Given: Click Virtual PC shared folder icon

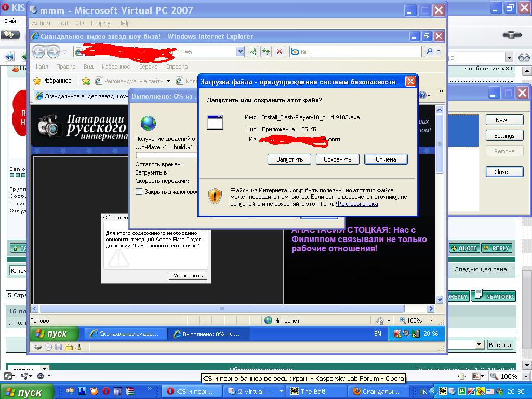Looking at the screenshot, I should pyautogui.click(x=69, y=347).
